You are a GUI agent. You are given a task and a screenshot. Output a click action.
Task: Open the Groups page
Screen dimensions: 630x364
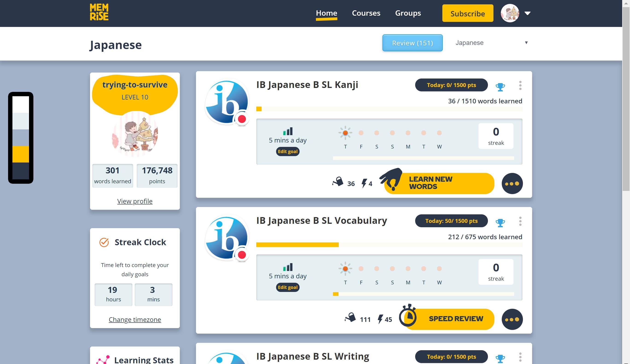(408, 13)
